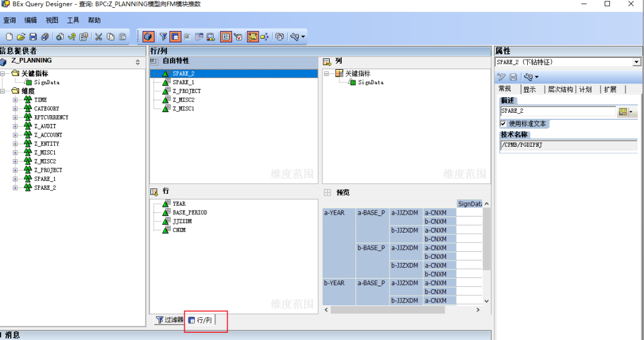Click the Copy toolbar icon
The image size is (644, 340).
pyautogui.click(x=110, y=37)
